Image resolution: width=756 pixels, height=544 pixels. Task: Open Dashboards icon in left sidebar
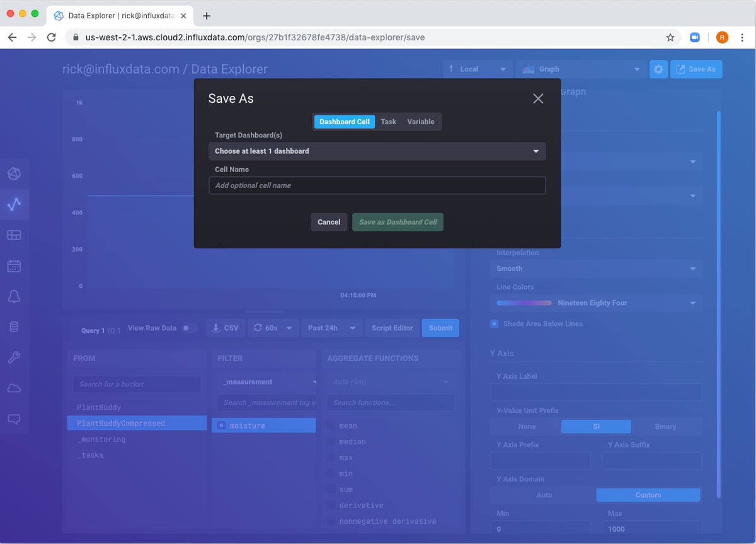[x=14, y=235]
